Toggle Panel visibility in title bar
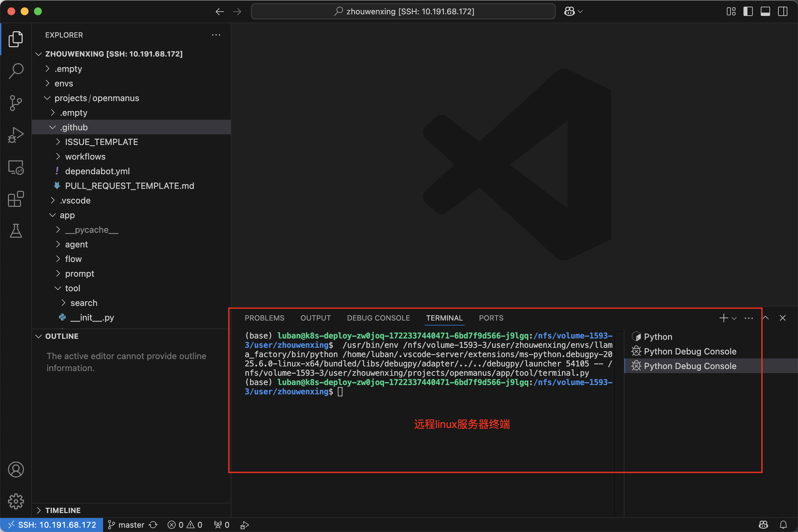 (765, 12)
